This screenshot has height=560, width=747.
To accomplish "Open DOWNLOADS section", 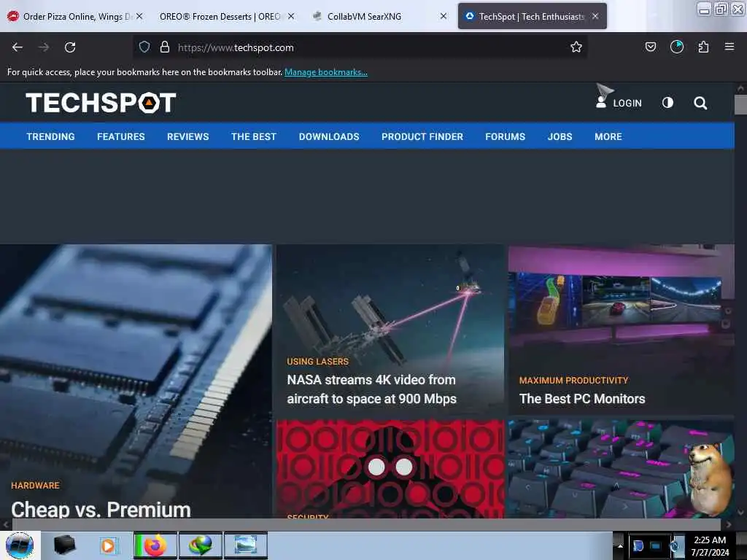I will (329, 136).
